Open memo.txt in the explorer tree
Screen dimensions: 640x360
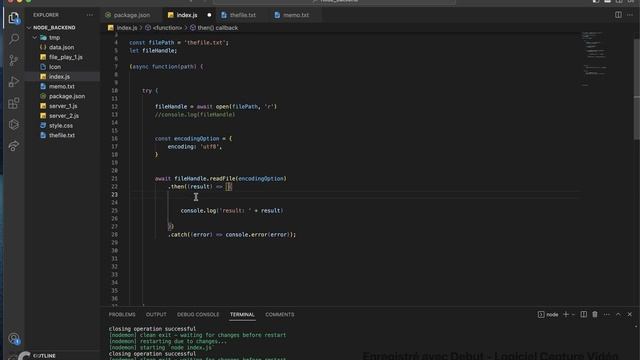[62, 86]
